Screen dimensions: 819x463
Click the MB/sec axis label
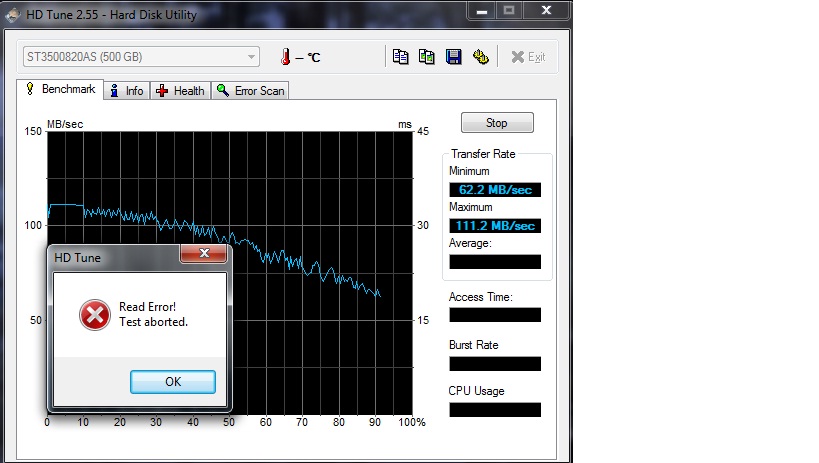coord(65,124)
